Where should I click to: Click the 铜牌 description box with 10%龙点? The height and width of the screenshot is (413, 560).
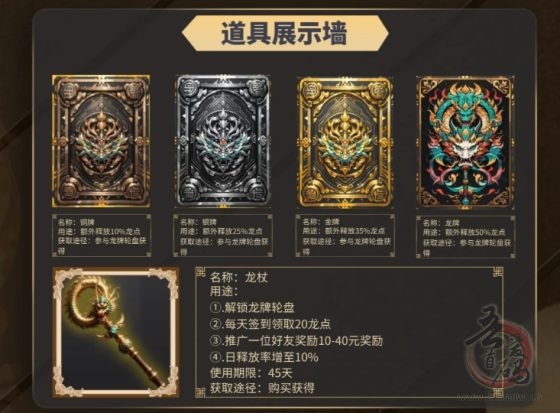101,235
